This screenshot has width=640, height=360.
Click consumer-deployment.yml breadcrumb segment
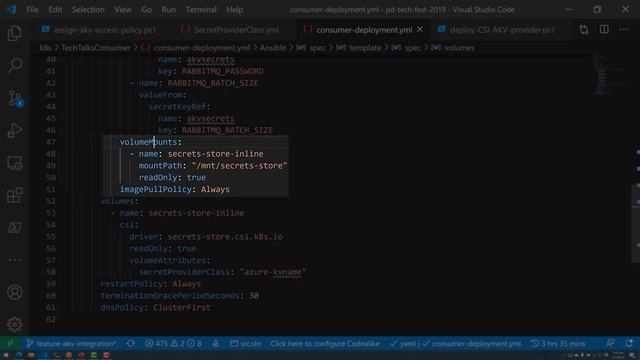pyautogui.click(x=202, y=48)
